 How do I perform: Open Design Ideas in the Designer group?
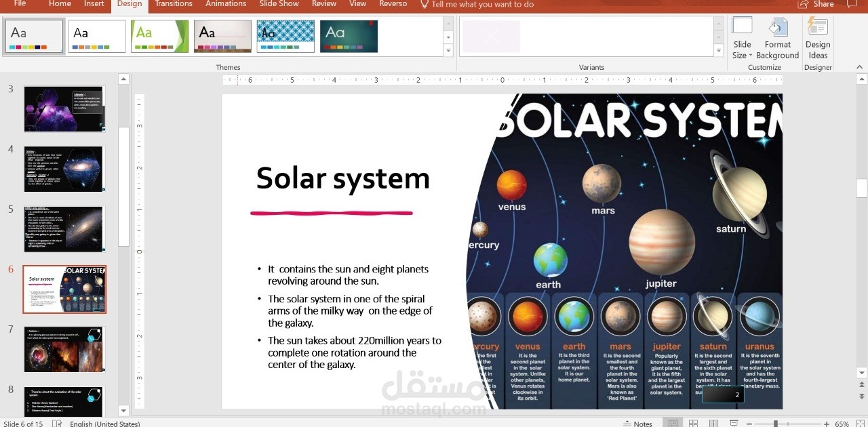(x=818, y=40)
